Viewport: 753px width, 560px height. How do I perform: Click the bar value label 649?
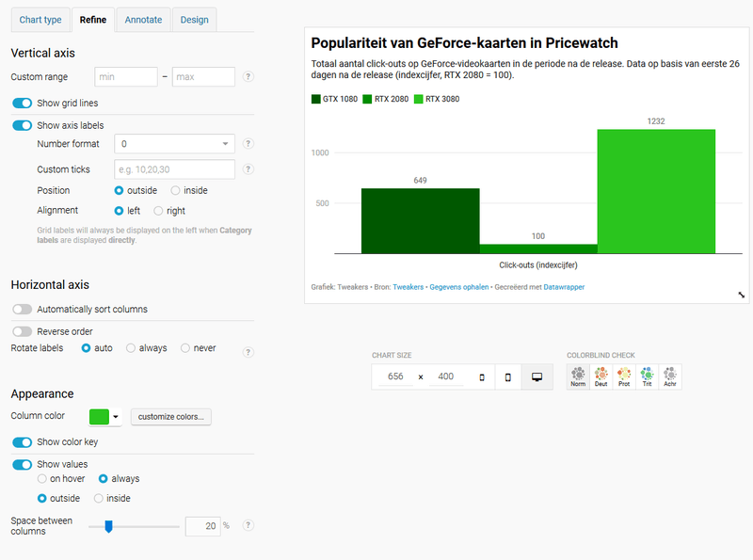point(420,181)
